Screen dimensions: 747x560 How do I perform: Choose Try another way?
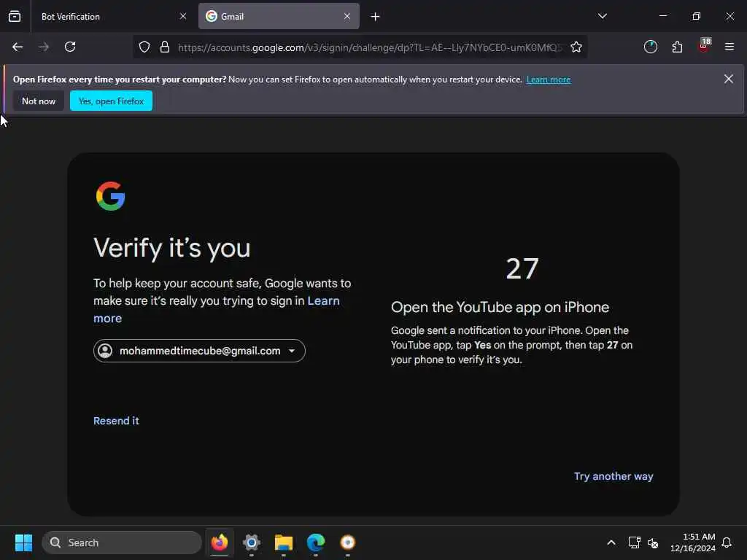613,477
